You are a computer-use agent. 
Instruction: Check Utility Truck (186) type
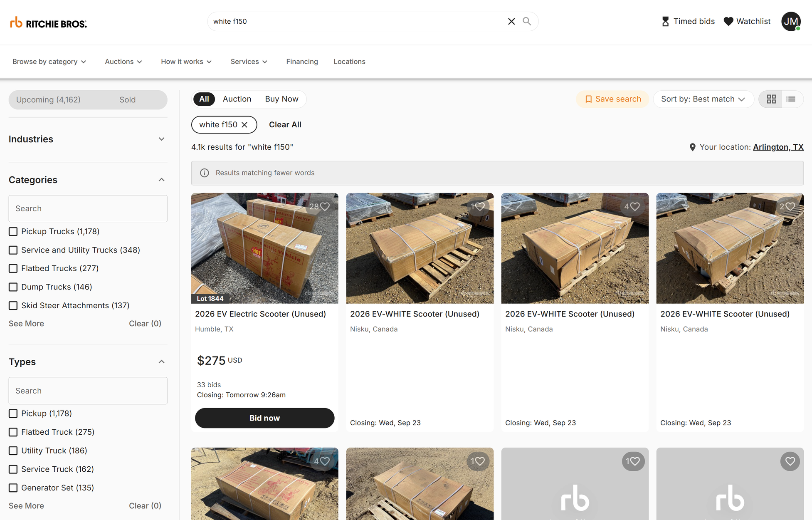(x=13, y=451)
